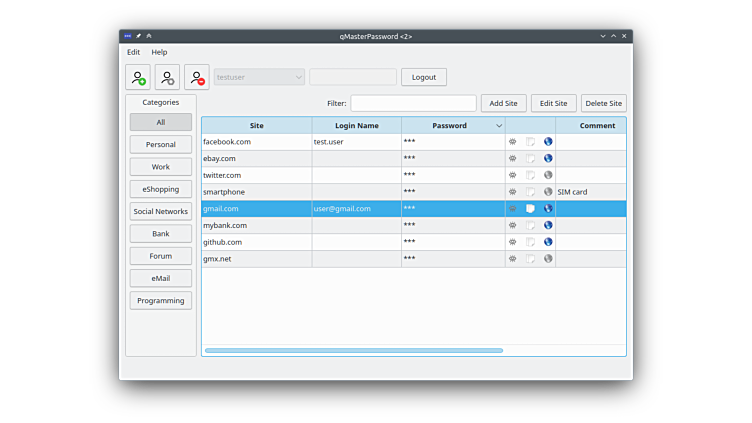Show password for the facebook.com row
Image resolution: width=752 pixels, height=423 pixels.
click(513, 142)
